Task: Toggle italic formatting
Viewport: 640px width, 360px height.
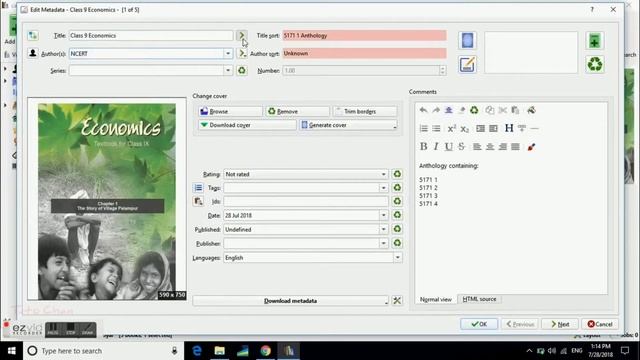Action: point(436,147)
